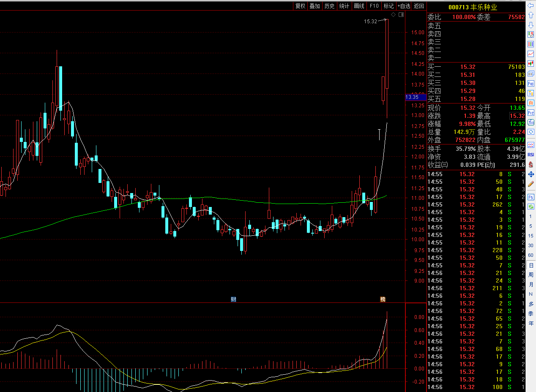This screenshot has height=392, width=536.
Task: Switch to 30-minute period
Action: [x=531, y=245]
